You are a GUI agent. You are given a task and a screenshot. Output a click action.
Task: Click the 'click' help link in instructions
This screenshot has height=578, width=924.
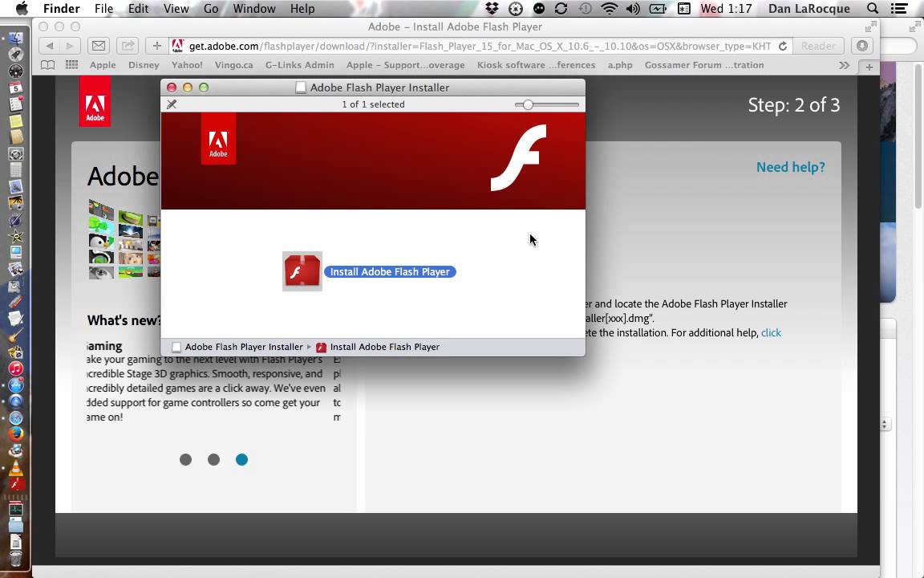click(771, 333)
